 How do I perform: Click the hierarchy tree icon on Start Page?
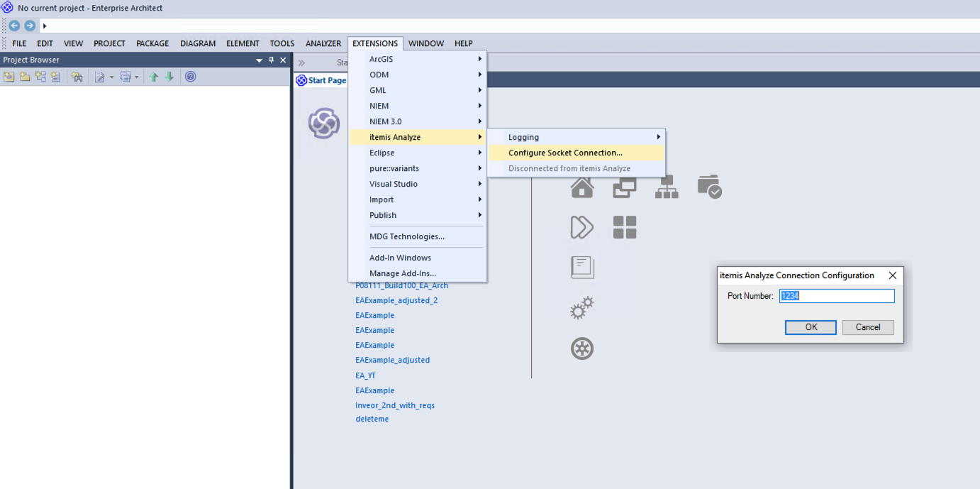click(667, 187)
